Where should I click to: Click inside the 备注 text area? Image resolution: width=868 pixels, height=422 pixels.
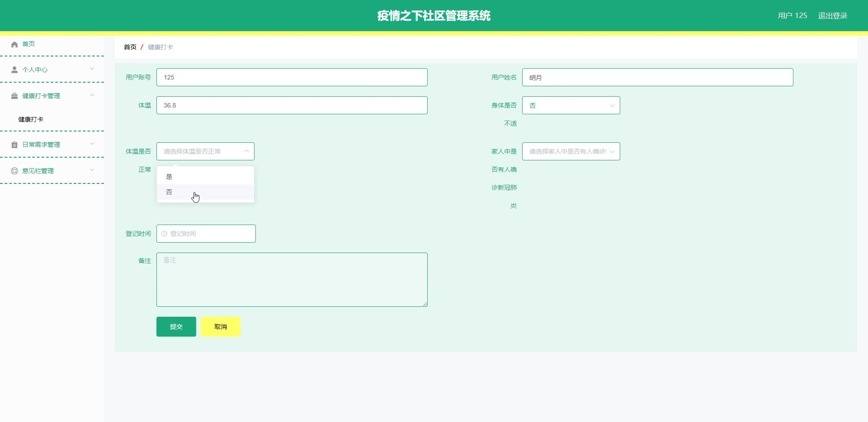292,280
